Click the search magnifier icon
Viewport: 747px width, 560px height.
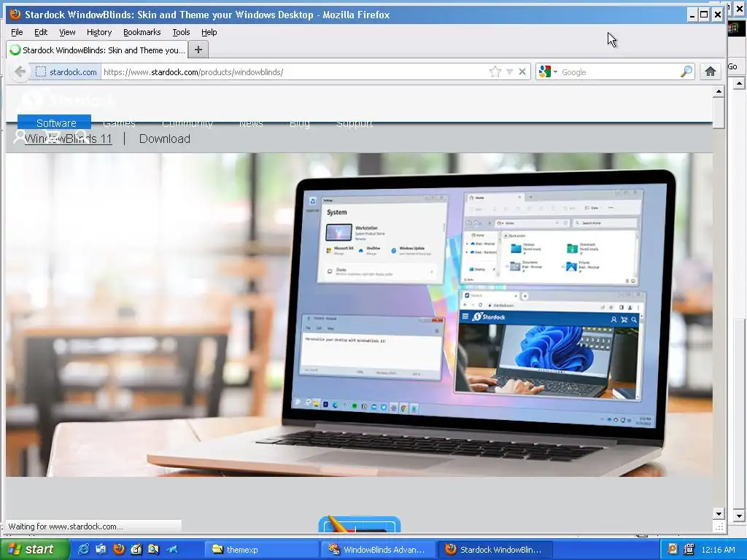(x=686, y=72)
